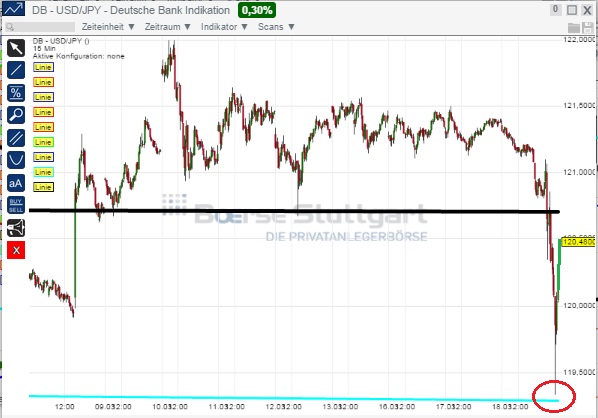Image resolution: width=598 pixels, height=418 pixels.
Task: Open the Zeiteinheit dropdown
Action: tap(108, 27)
